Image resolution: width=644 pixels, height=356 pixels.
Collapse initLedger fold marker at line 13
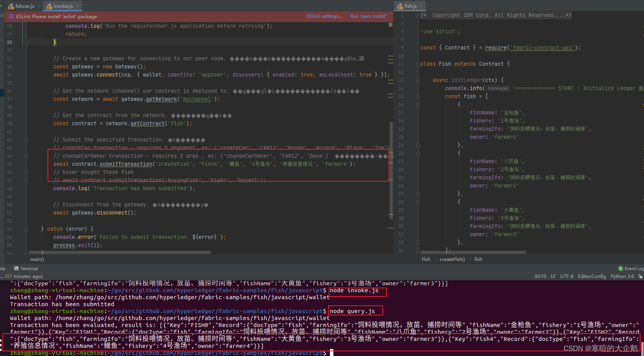(x=418, y=80)
